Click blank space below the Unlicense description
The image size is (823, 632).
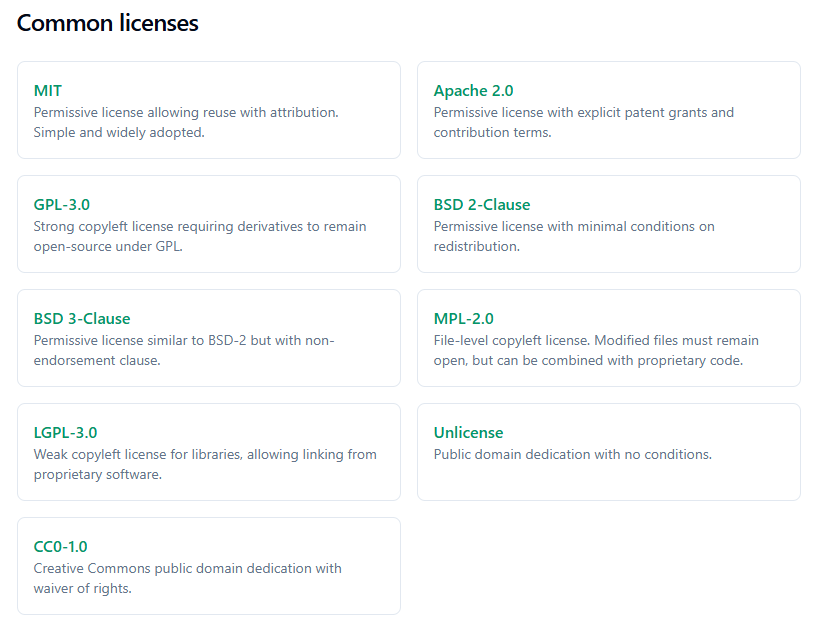pyautogui.click(x=608, y=482)
